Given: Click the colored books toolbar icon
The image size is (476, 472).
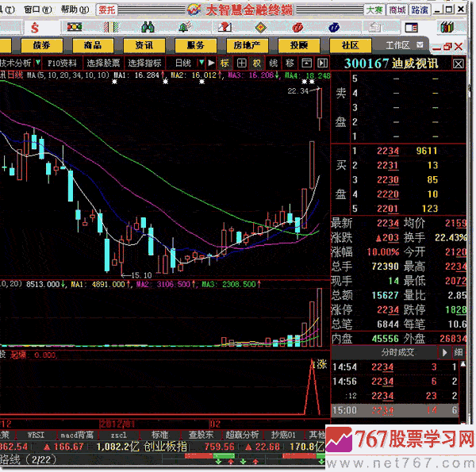Looking at the screenshot, I should 447,27.
